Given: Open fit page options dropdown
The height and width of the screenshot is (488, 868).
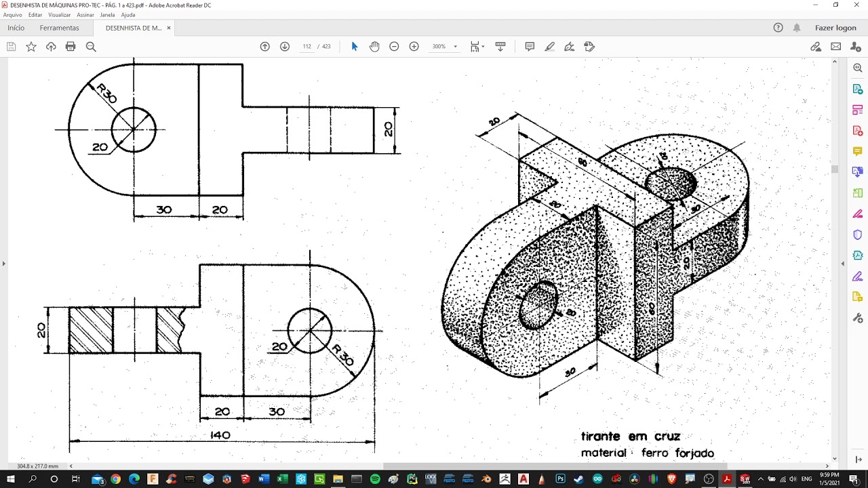Looking at the screenshot, I should click(477, 47).
